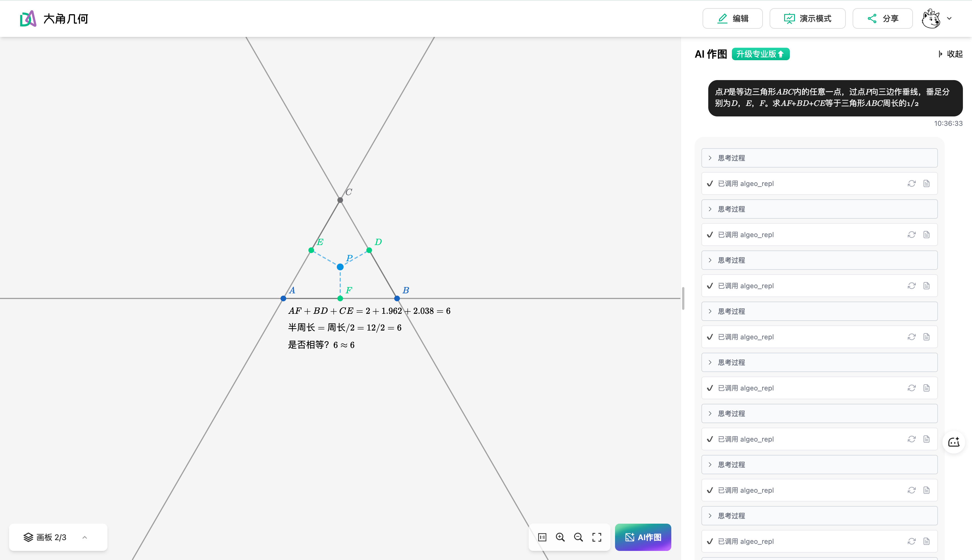Click the 1:1 reset-scale icon in the canvas toolbar
This screenshot has width=972, height=560.
click(x=542, y=537)
